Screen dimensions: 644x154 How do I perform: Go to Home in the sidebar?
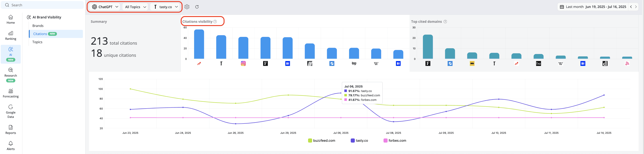click(10, 20)
